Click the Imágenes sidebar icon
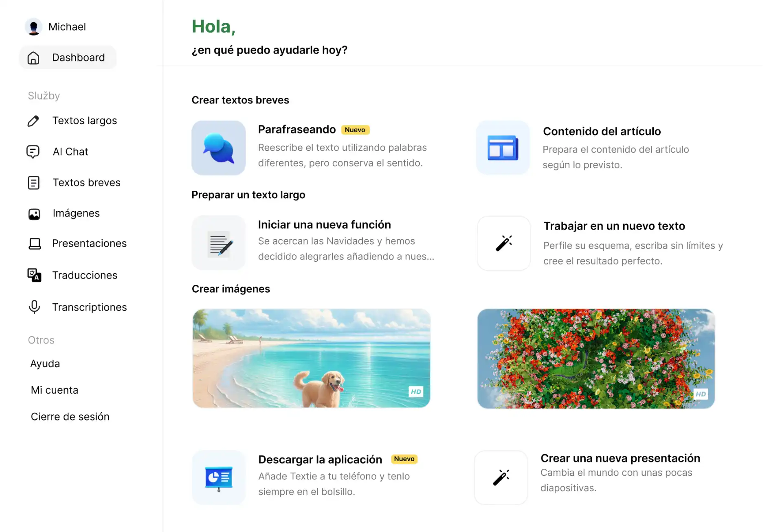 click(x=33, y=212)
